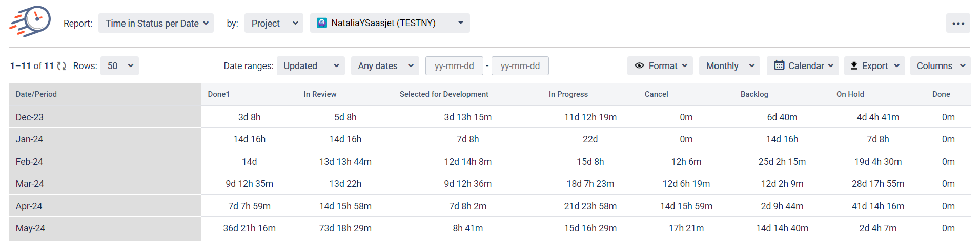Click the In Progress column header

[568, 94]
